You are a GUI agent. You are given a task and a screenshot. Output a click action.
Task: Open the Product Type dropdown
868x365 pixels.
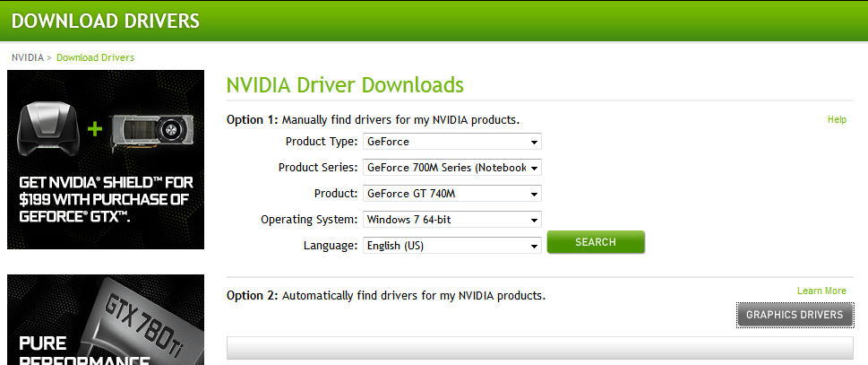coord(451,142)
